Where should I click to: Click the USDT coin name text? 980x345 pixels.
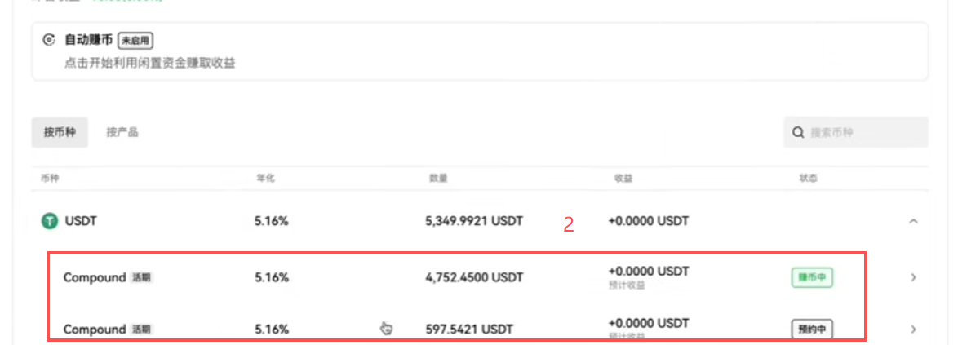point(81,221)
